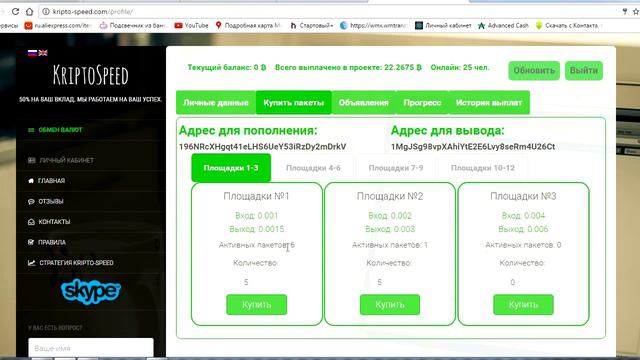
Task: Switch the site language to English flag
Action: (x=43, y=53)
